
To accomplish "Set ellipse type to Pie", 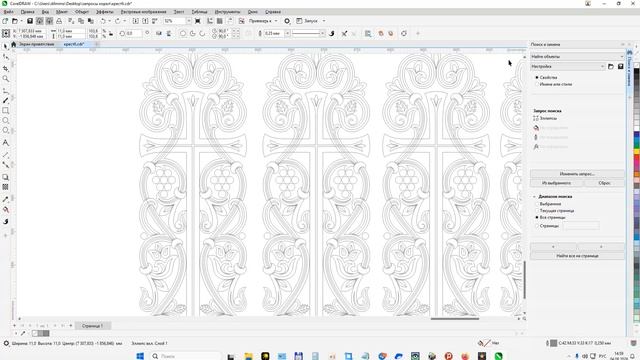I will click(193, 33).
